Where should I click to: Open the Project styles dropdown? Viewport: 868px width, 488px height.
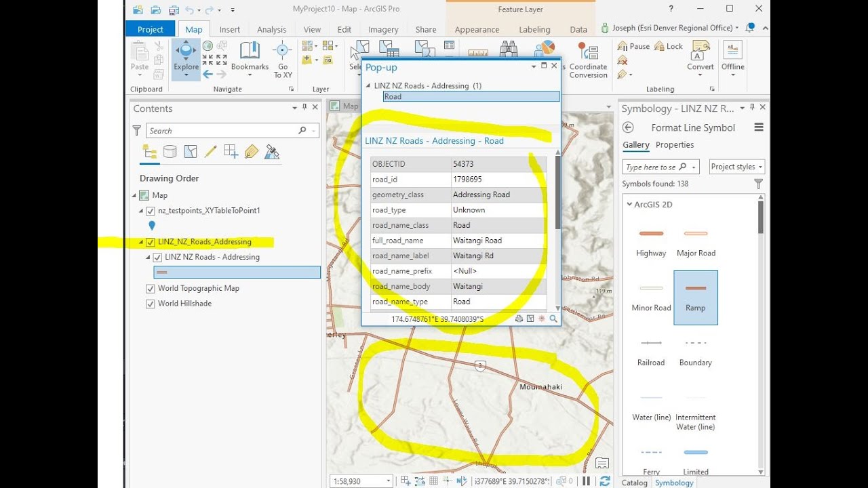[737, 167]
